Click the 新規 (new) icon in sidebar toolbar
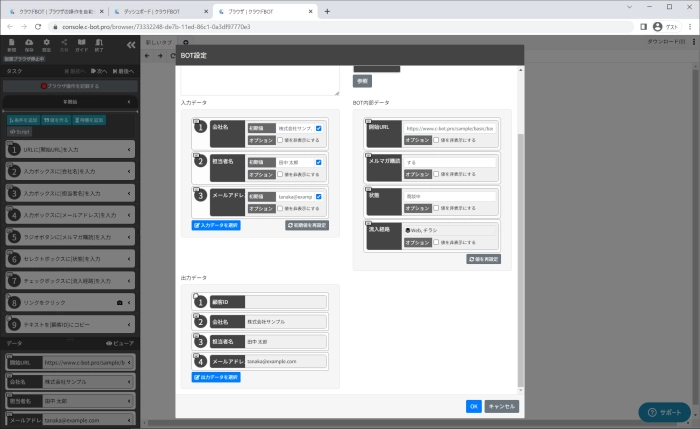Screen dimensions: 700x429 coord(12,45)
